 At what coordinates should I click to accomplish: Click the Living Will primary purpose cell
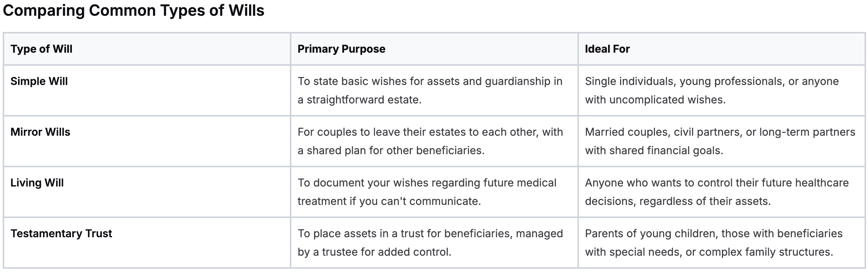[x=427, y=192]
